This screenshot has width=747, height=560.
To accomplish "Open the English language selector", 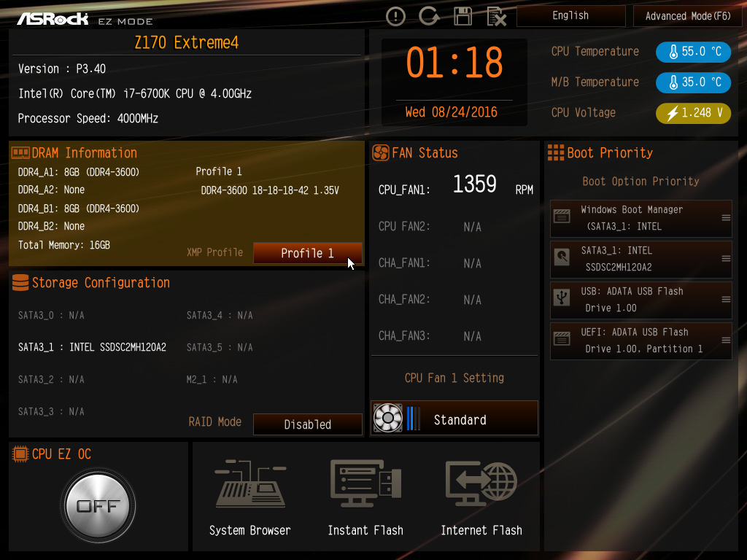I will 570,16.
